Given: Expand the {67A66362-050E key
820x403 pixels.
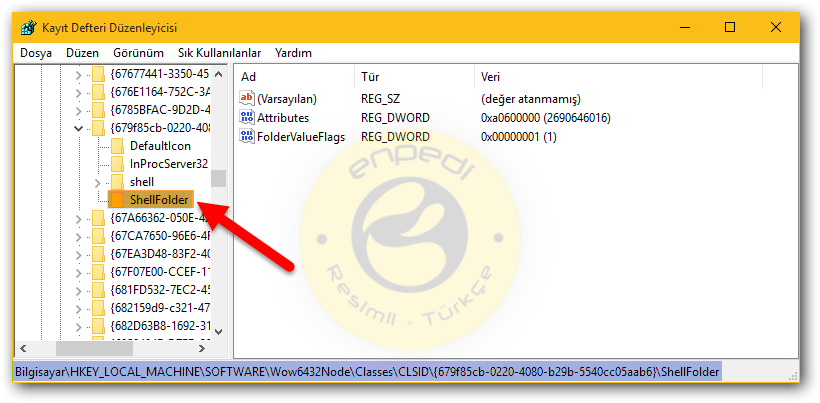Looking at the screenshot, I should (78, 218).
